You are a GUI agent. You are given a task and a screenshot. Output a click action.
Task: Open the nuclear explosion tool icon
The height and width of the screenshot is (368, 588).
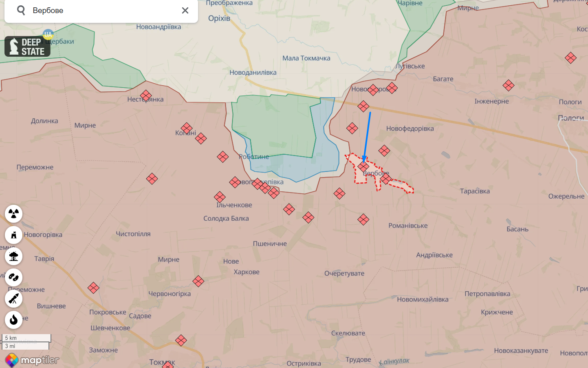pyautogui.click(x=13, y=256)
